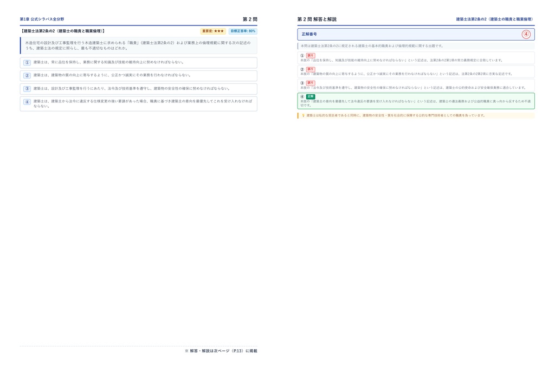Click the green 正解 badge on explanation ④
The image size is (555, 392).
[x=311, y=96]
